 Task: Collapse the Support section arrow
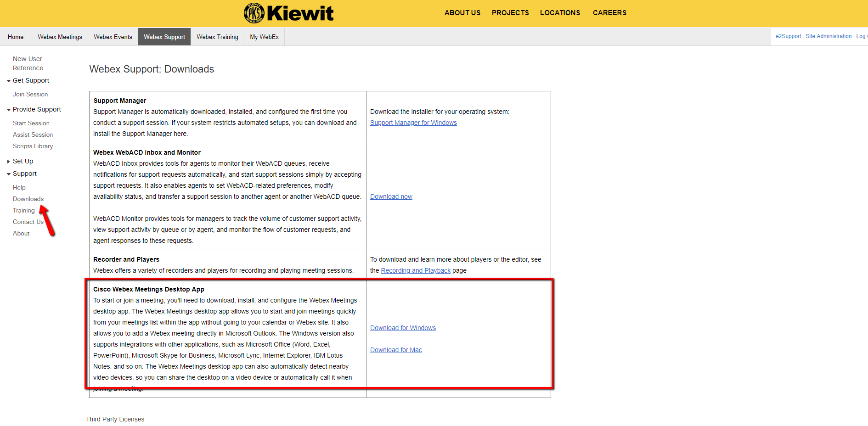pyautogui.click(x=9, y=174)
